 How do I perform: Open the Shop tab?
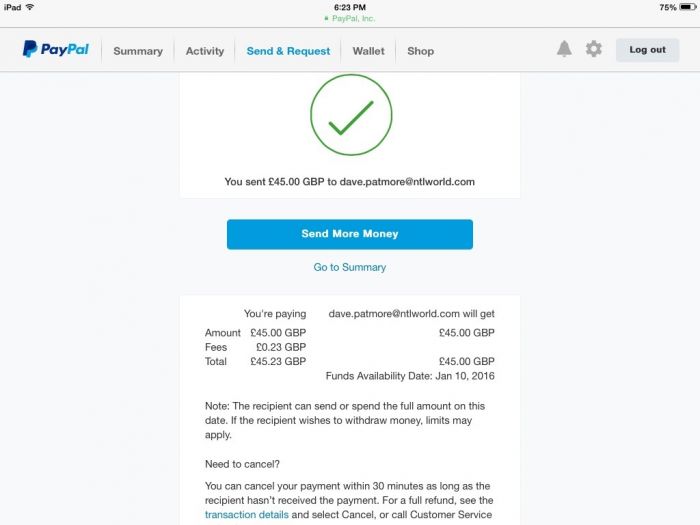point(421,51)
